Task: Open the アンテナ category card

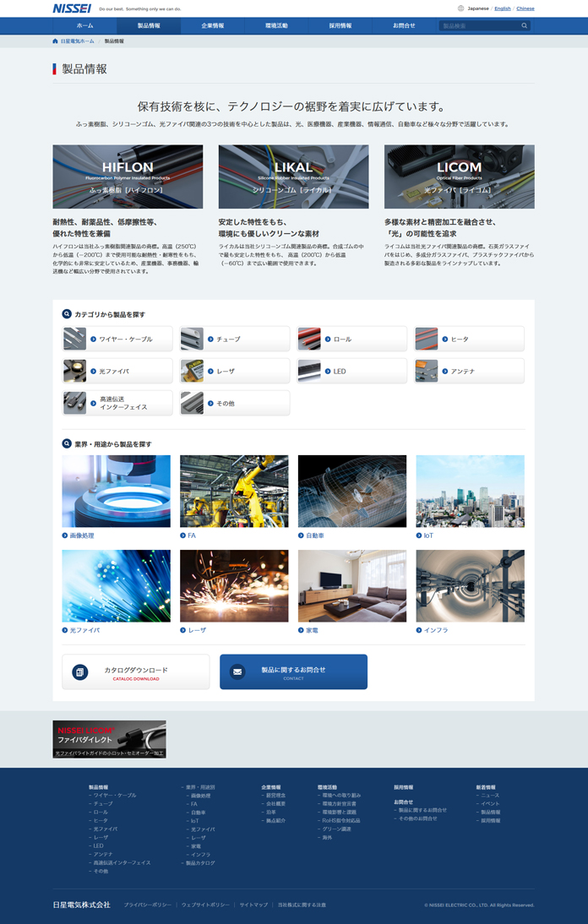Action: coord(469,372)
